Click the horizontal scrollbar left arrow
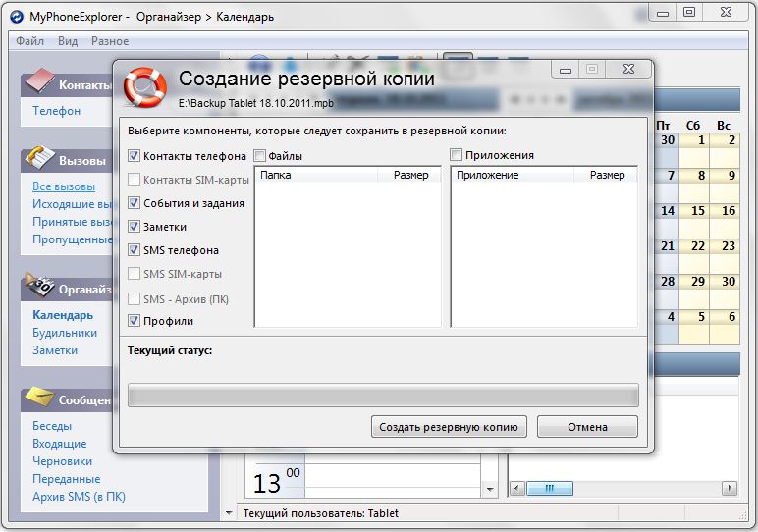 point(517,488)
